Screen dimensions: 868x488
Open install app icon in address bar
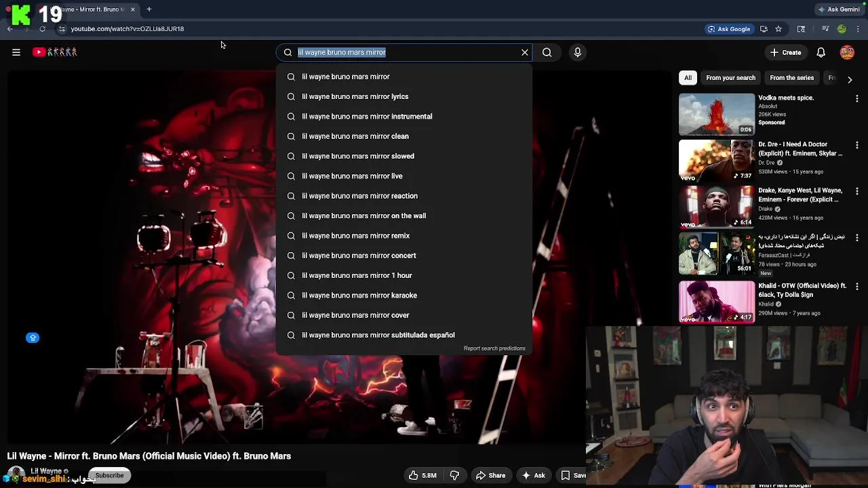pos(764,29)
